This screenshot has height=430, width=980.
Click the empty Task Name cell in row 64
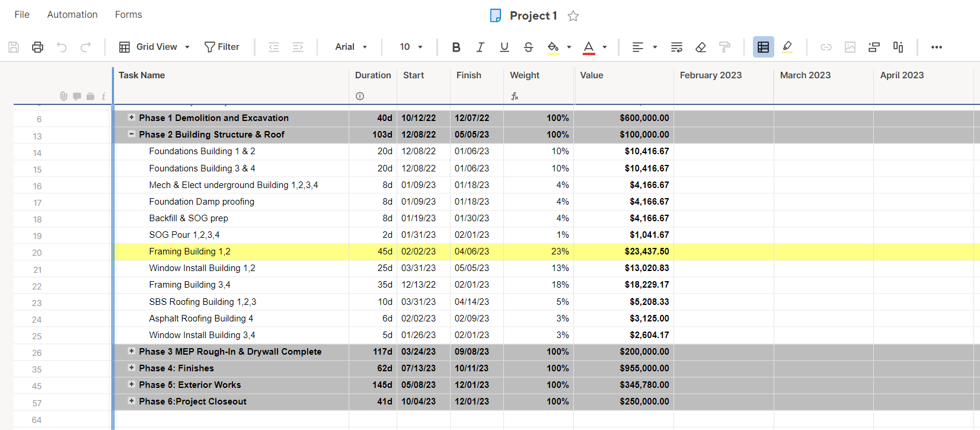tap(231, 419)
